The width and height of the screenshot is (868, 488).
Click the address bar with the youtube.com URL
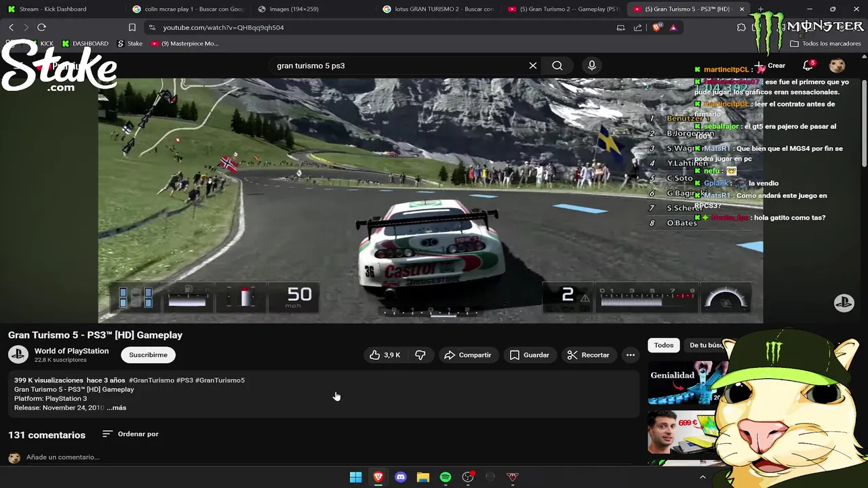pyautogui.click(x=380, y=27)
